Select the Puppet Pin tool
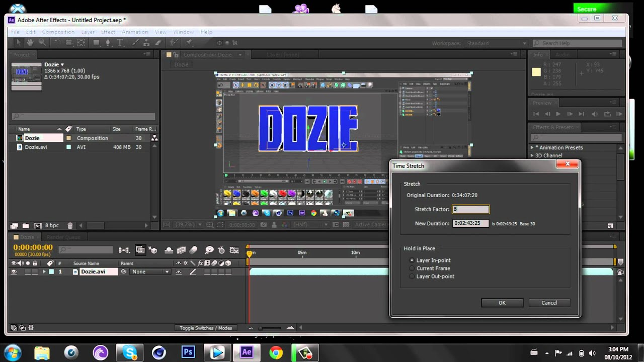 point(189,43)
